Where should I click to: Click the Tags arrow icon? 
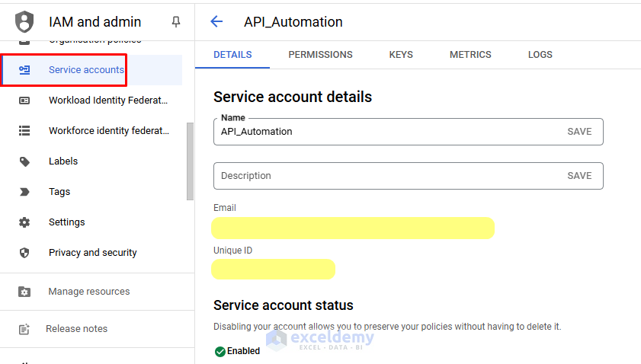(x=24, y=192)
